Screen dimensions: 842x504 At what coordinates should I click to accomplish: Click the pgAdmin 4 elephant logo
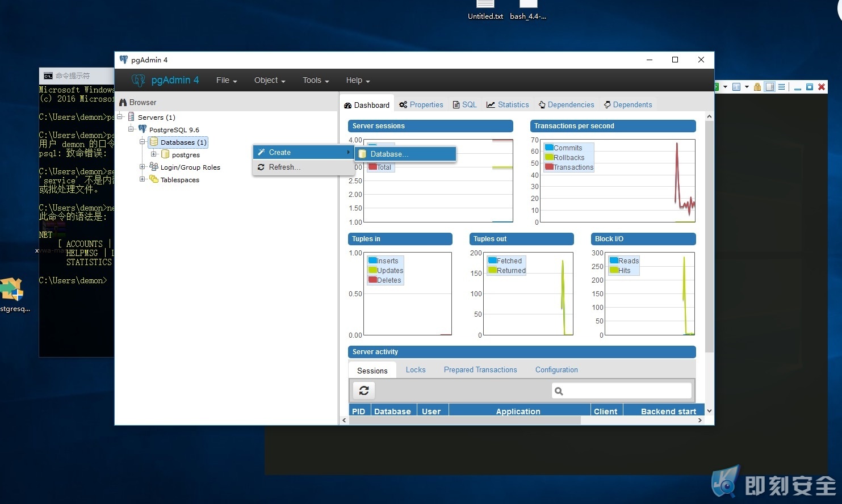(x=138, y=81)
